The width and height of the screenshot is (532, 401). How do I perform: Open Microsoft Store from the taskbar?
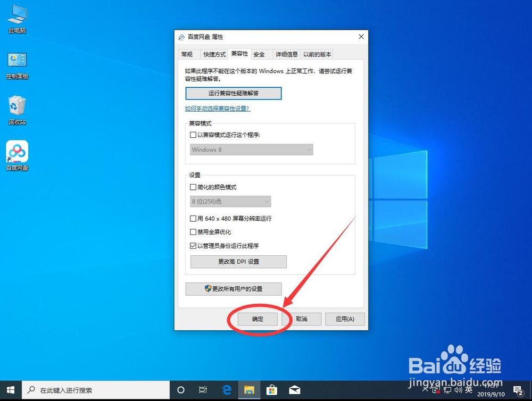[x=272, y=390]
